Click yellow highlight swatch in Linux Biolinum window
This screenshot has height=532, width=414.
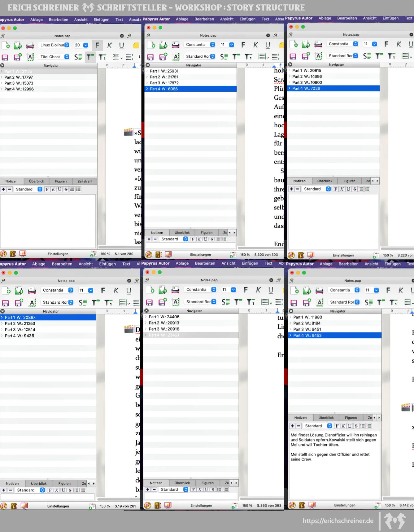point(136,45)
